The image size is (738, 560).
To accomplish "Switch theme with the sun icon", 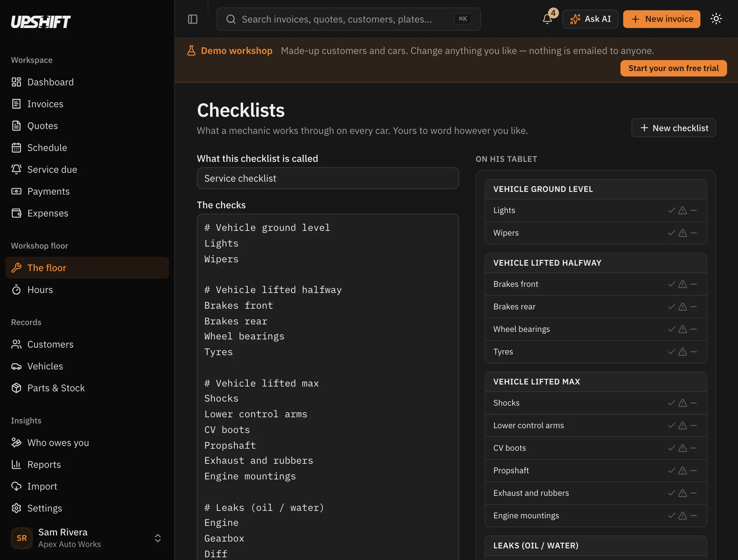I will [716, 19].
